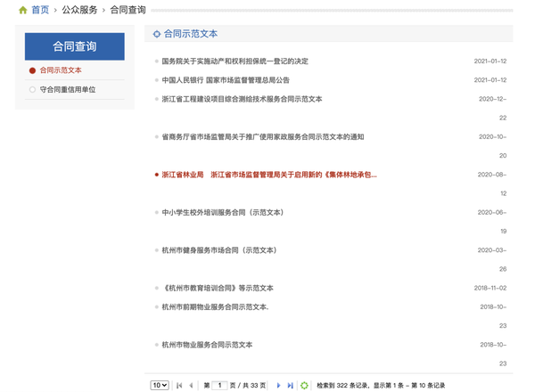Select 合同示范文本 in the sidebar
The image size is (535, 392).
(61, 70)
